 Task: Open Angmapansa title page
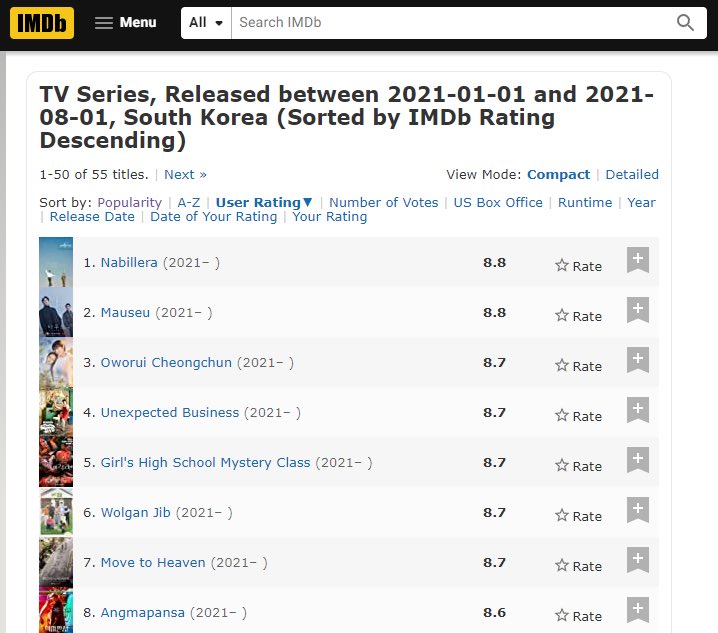click(142, 613)
